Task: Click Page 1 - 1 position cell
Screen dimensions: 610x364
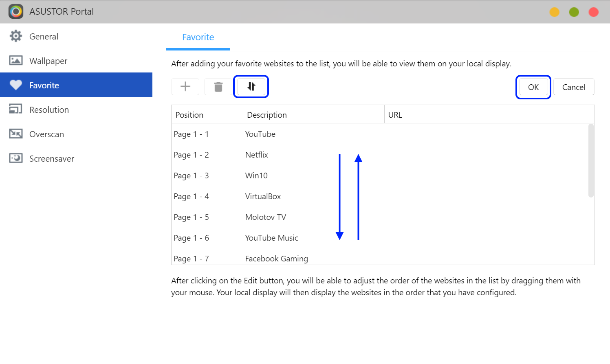Action: click(191, 134)
